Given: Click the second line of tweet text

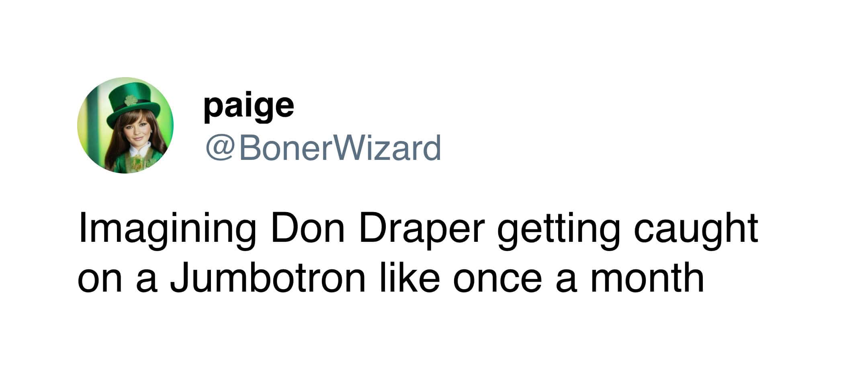Looking at the screenshot, I should pyautogui.click(x=391, y=277).
